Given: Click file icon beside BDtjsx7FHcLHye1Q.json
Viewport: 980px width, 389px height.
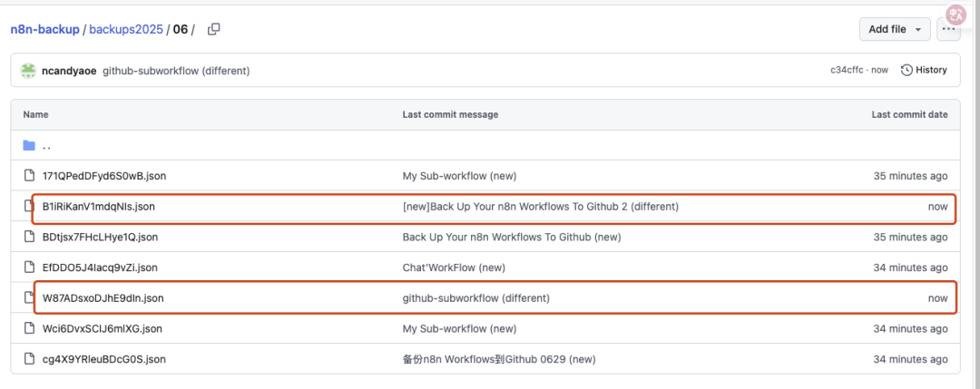Looking at the screenshot, I should (29, 237).
